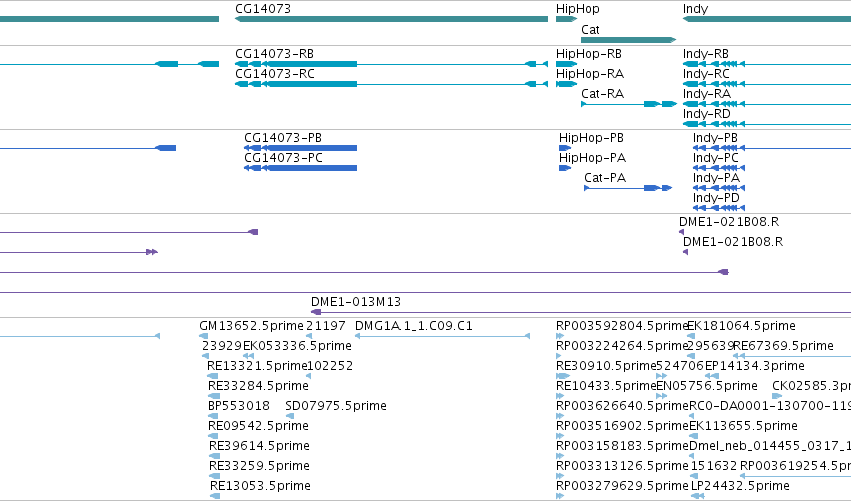The height and width of the screenshot is (501, 851).
Task: Select the HipHop-PB protein glyph
Action: click(565, 148)
